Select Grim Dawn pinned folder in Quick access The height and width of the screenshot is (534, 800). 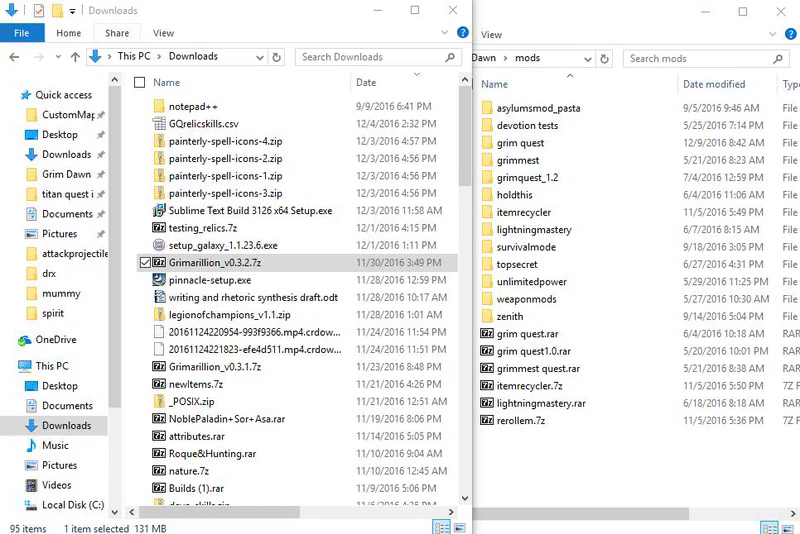(x=66, y=174)
